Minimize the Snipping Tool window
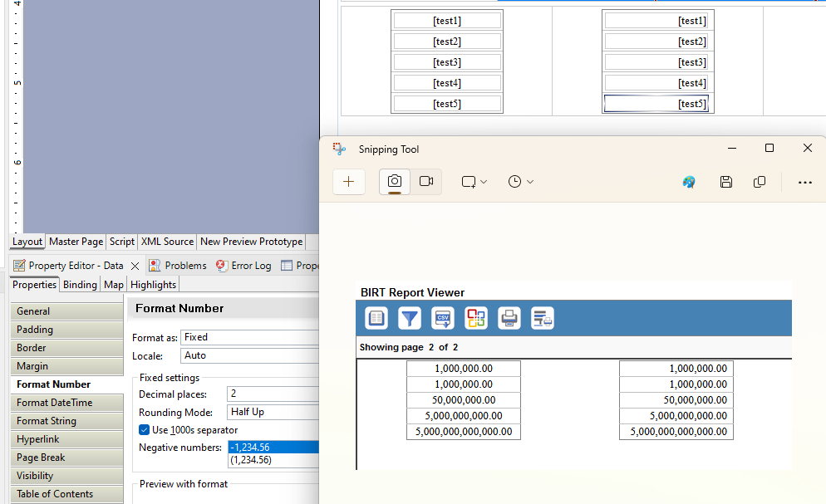This screenshot has height=504, width=826. (x=732, y=149)
